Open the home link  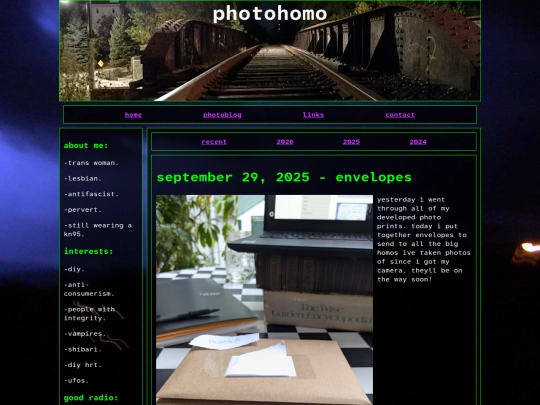(x=133, y=115)
